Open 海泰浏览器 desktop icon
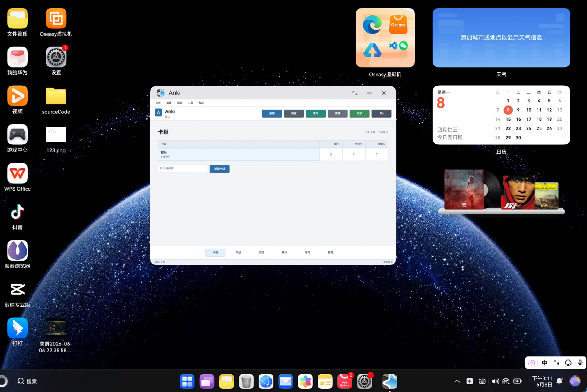The height and width of the screenshot is (392, 587). 17,250
